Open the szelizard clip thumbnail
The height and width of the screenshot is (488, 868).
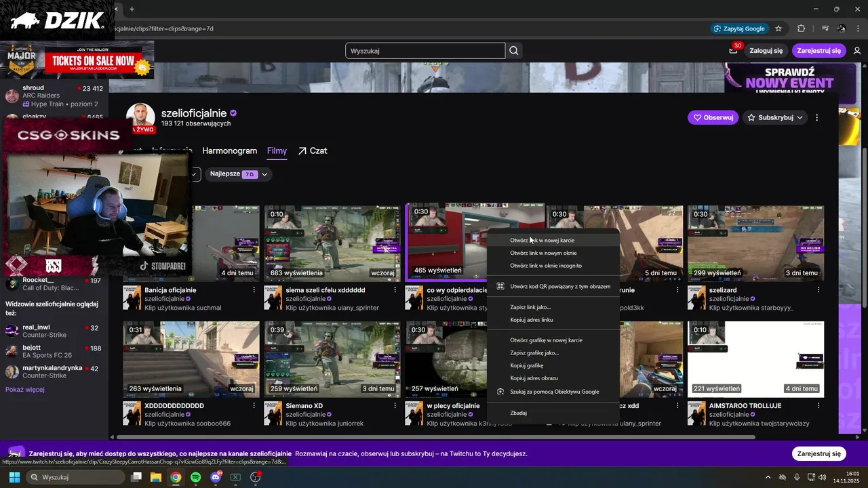click(755, 244)
